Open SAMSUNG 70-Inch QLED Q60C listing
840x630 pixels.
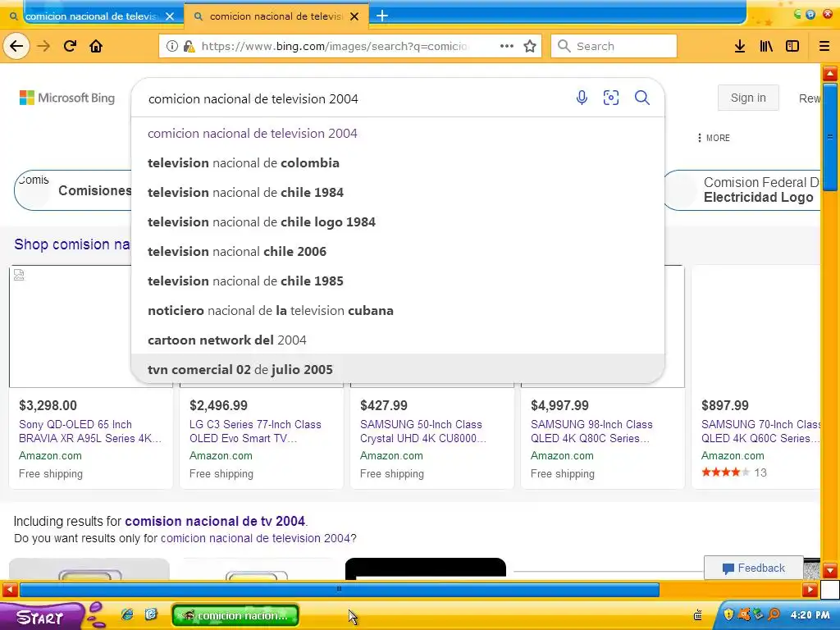760,431
